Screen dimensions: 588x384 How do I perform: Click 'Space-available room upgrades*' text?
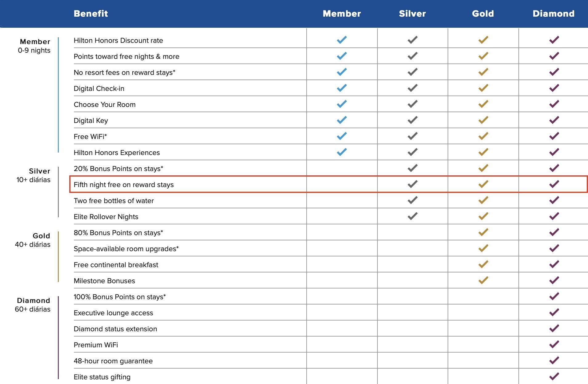click(126, 249)
